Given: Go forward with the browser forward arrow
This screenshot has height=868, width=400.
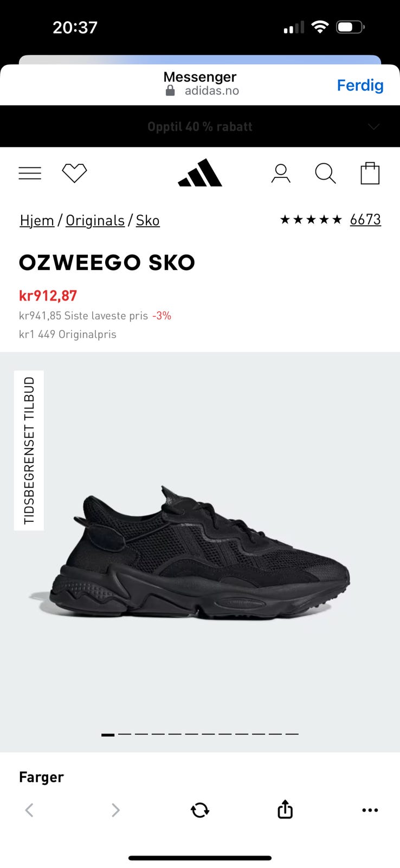Looking at the screenshot, I should pos(115,810).
